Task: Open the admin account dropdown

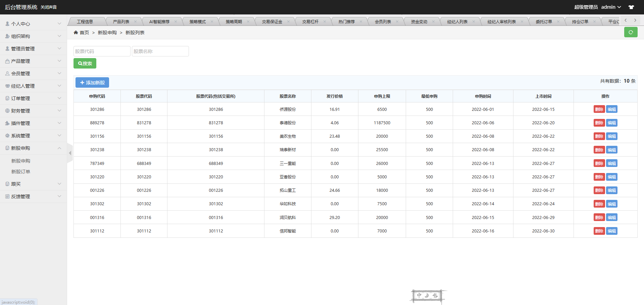Action: pos(611,7)
